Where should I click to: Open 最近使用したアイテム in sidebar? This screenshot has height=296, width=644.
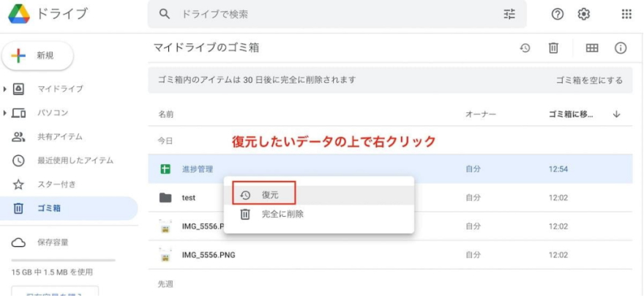click(x=75, y=160)
